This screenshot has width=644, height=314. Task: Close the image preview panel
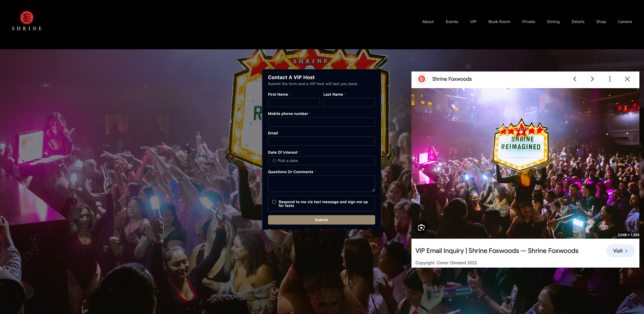click(627, 79)
